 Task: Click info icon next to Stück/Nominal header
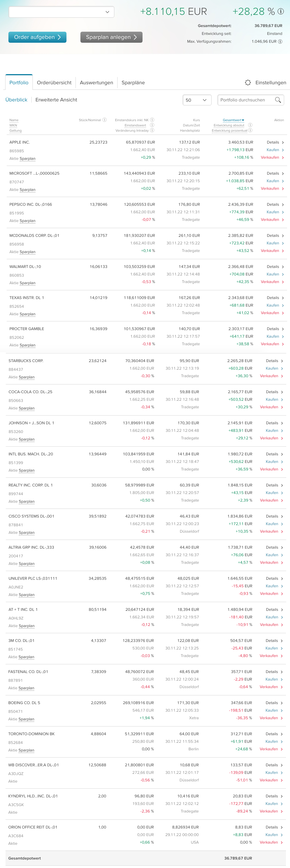(105, 120)
